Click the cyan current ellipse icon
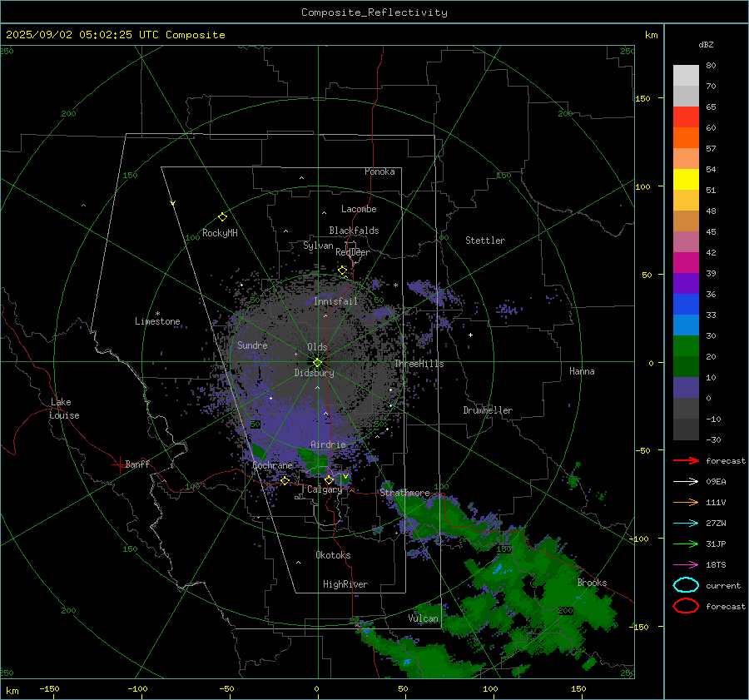The width and height of the screenshot is (749, 700). (686, 585)
